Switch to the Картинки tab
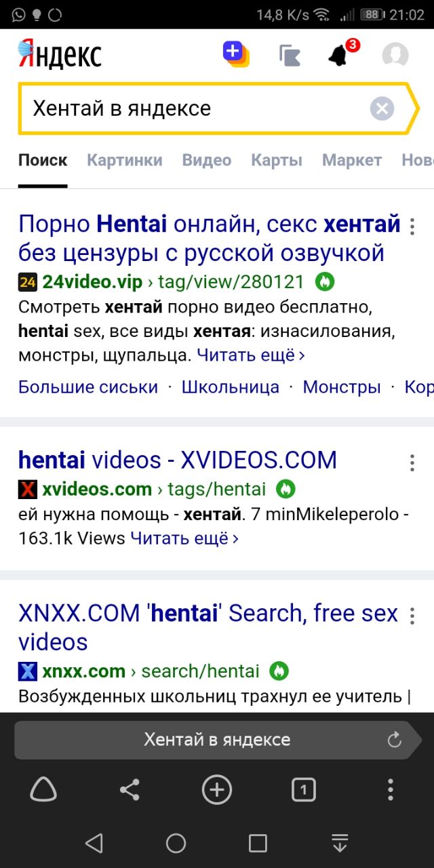This screenshot has height=868, width=434. pos(125,160)
